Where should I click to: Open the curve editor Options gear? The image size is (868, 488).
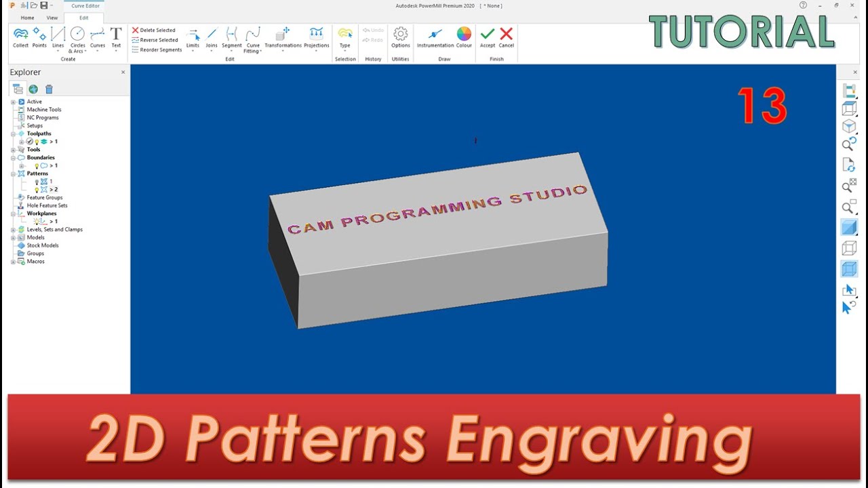click(x=401, y=37)
